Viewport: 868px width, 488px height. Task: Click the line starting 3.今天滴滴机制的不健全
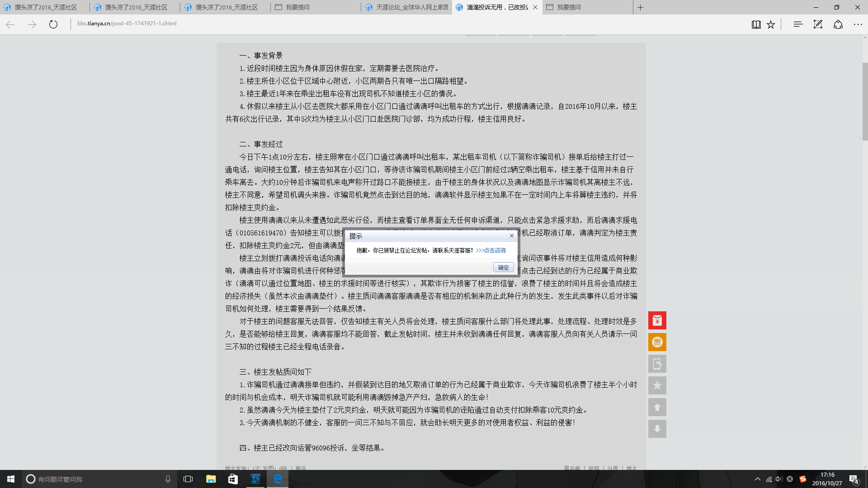407,422
